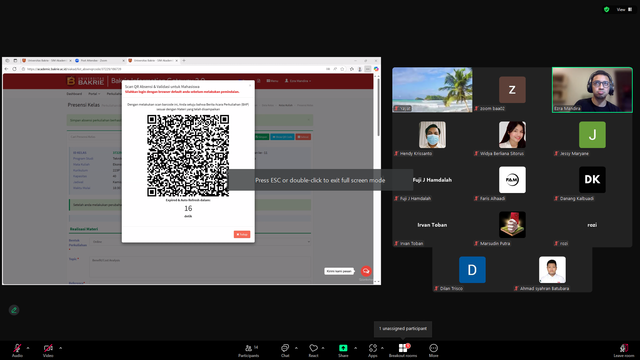Click the browser address bar
This screenshot has height=360, width=640.
tap(176, 69)
